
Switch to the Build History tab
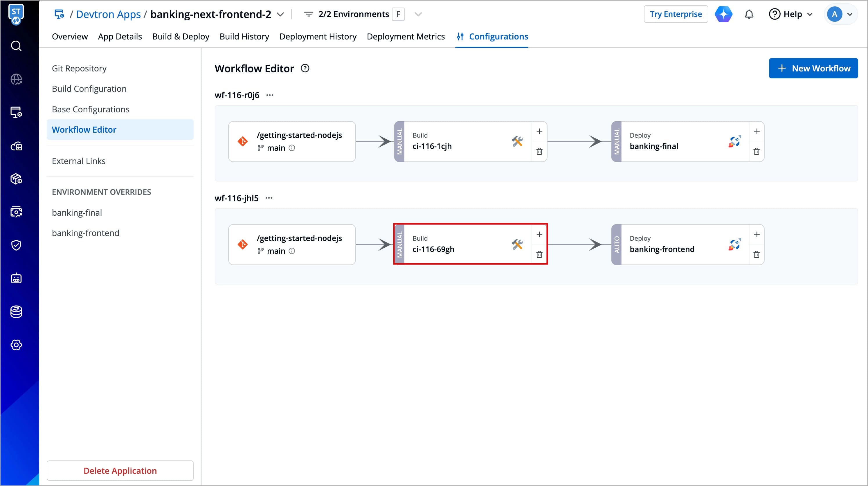(244, 36)
